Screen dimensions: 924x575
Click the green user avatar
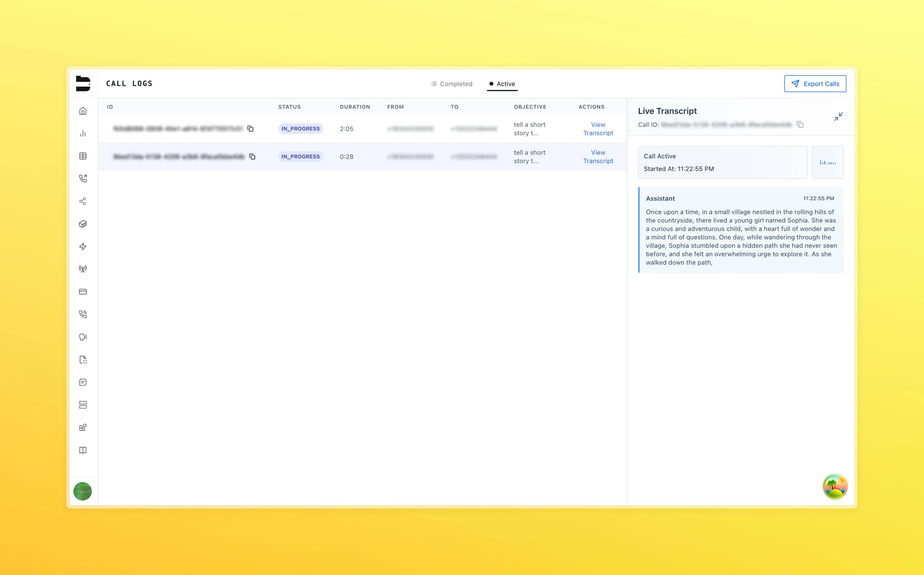[82, 491]
